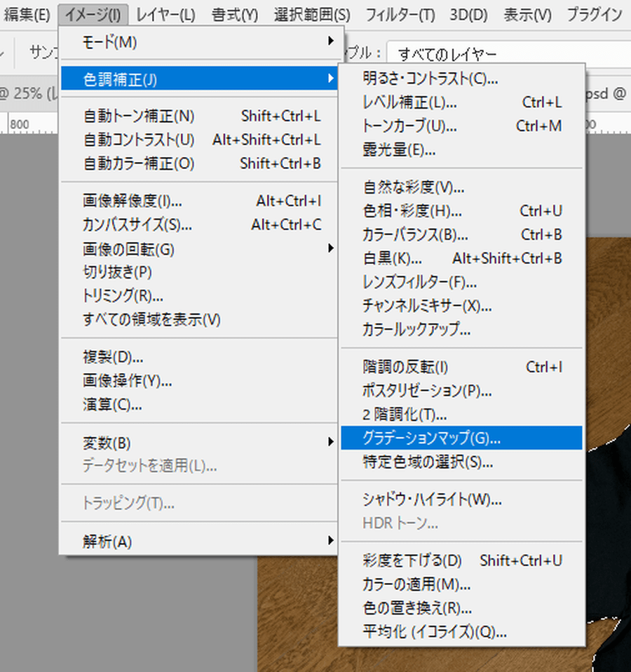Choose 自動コントラスト(U)
Screen dimensions: 631x672
tap(199, 140)
